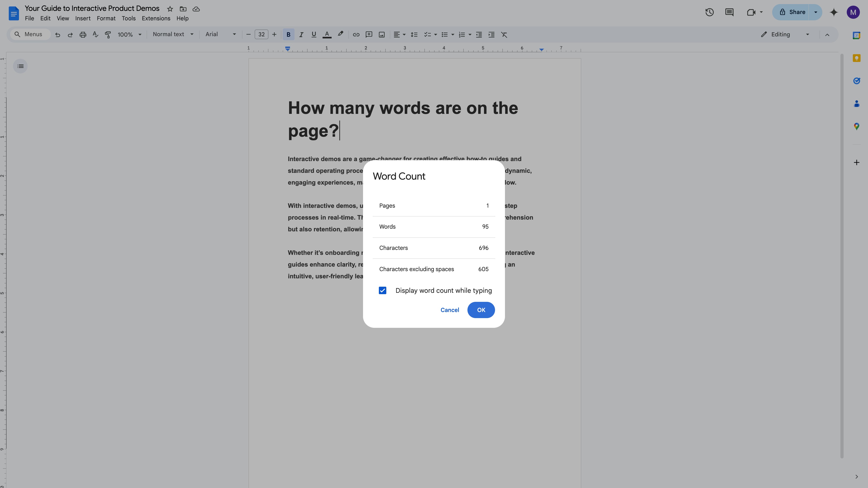868x488 pixels.
Task: Open the Help menu
Action: click(x=182, y=19)
